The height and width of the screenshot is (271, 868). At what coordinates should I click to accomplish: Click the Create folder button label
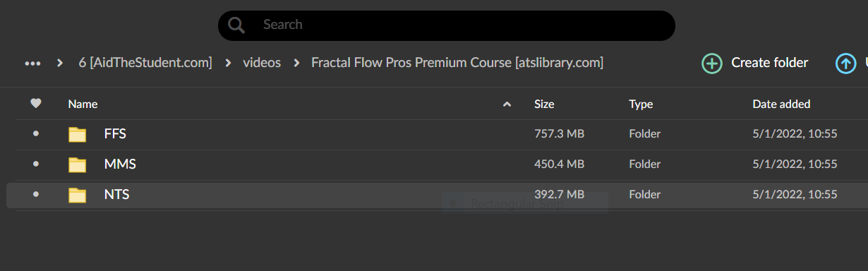click(x=769, y=63)
